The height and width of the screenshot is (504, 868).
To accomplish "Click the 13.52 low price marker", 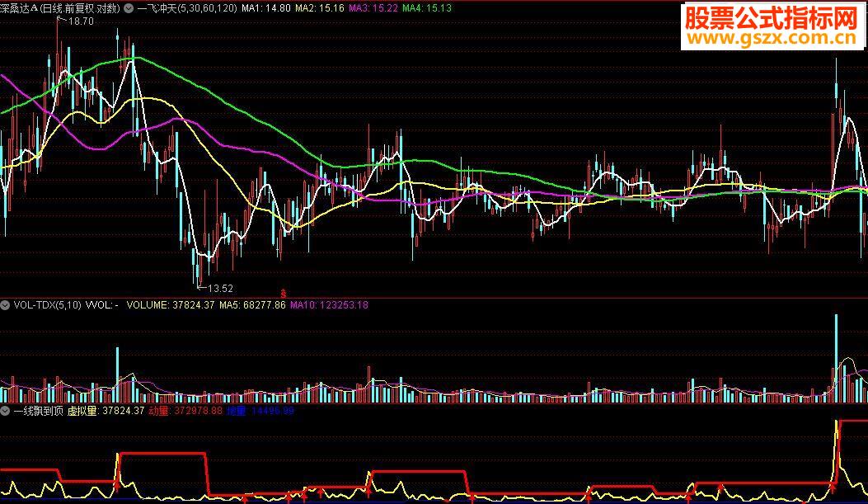I will point(220,289).
